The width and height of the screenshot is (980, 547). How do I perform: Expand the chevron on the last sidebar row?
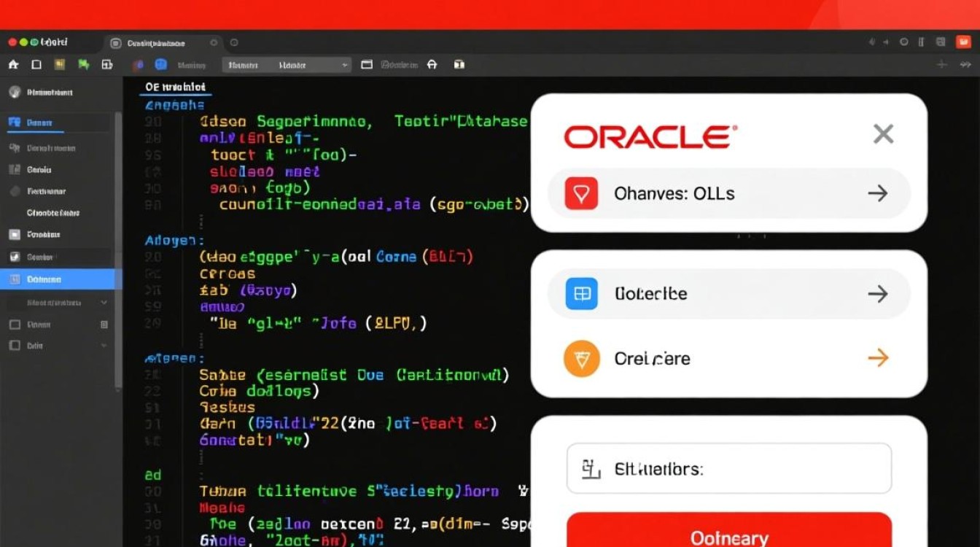[104, 346]
